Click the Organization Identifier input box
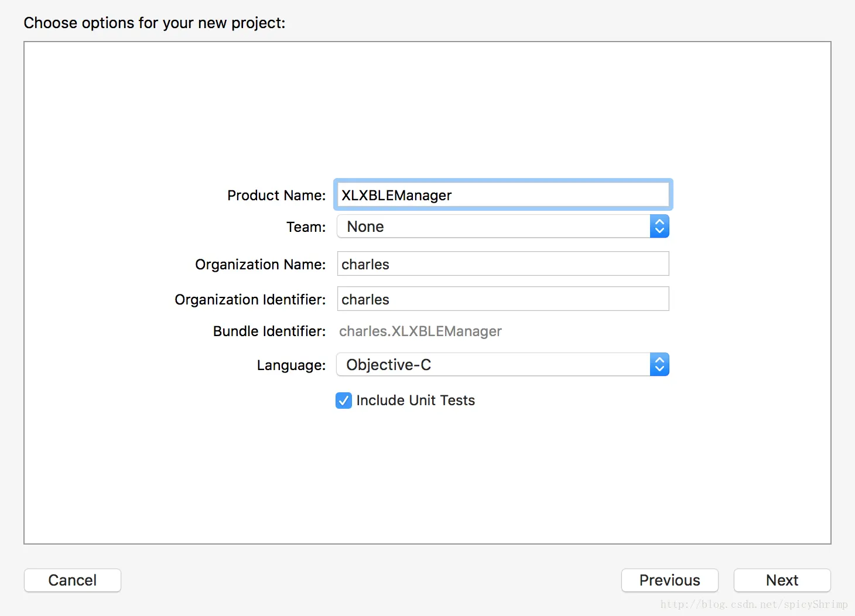Image resolution: width=855 pixels, height=616 pixels. 502,299
